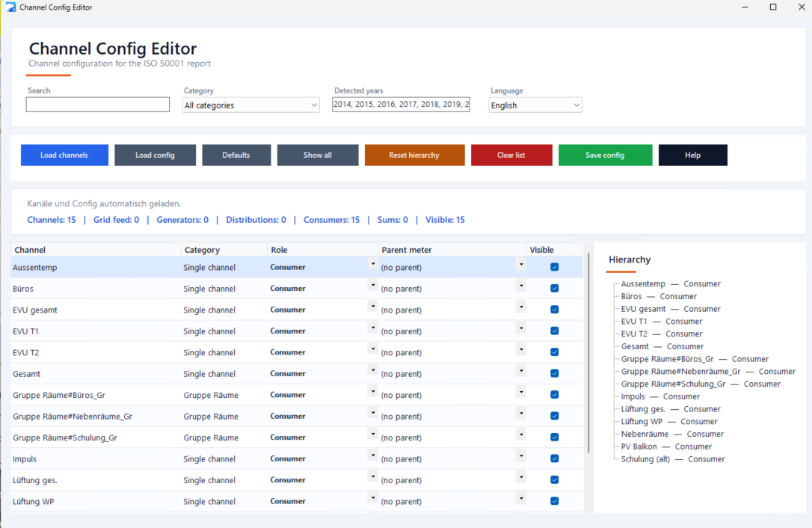Viewport: 812px width, 528px height.
Task: Click the Show all button
Action: 318,156
